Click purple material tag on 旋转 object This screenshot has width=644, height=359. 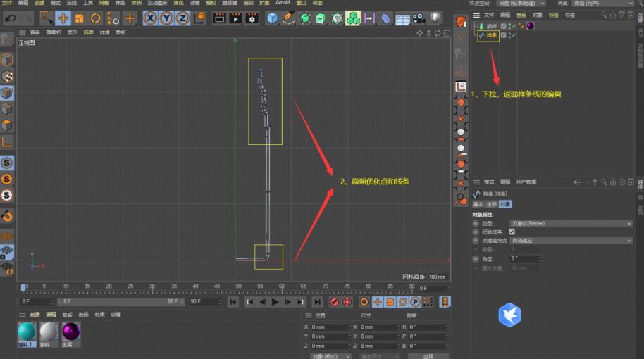click(x=531, y=26)
